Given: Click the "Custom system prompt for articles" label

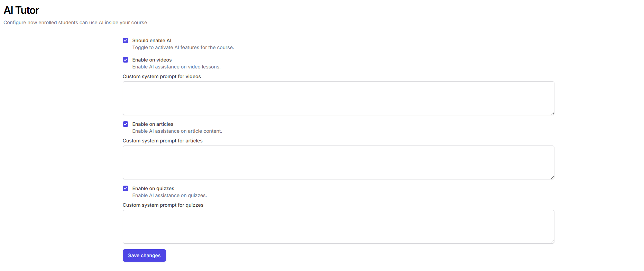Looking at the screenshot, I should point(163,141).
